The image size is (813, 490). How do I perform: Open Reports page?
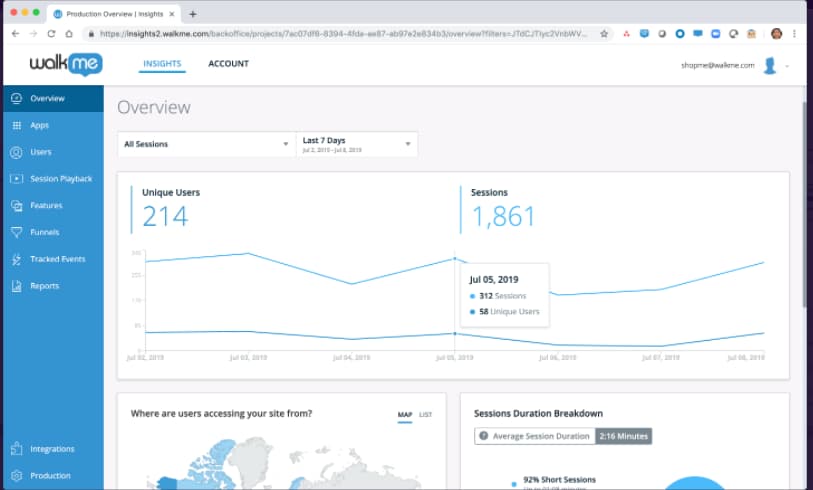[x=45, y=286]
